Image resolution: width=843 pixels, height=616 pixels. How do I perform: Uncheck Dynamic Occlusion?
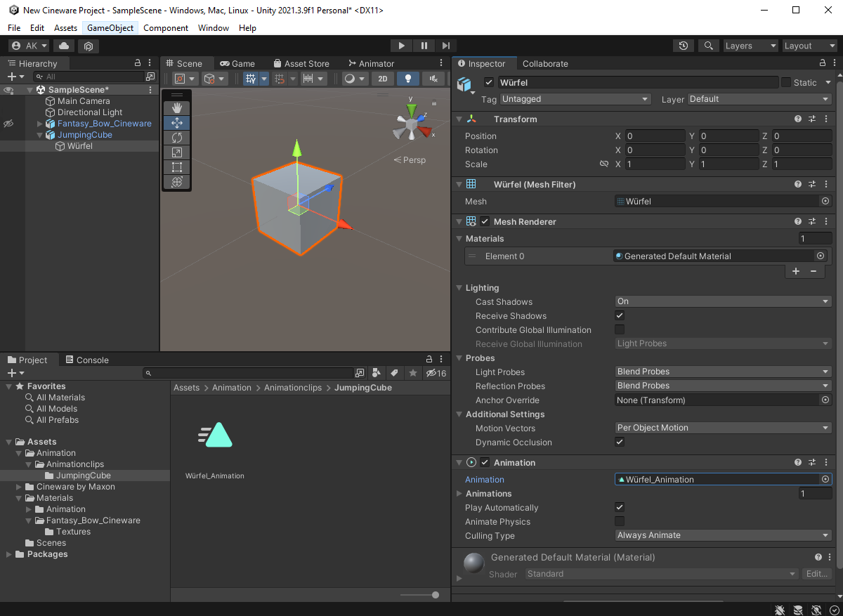click(620, 443)
